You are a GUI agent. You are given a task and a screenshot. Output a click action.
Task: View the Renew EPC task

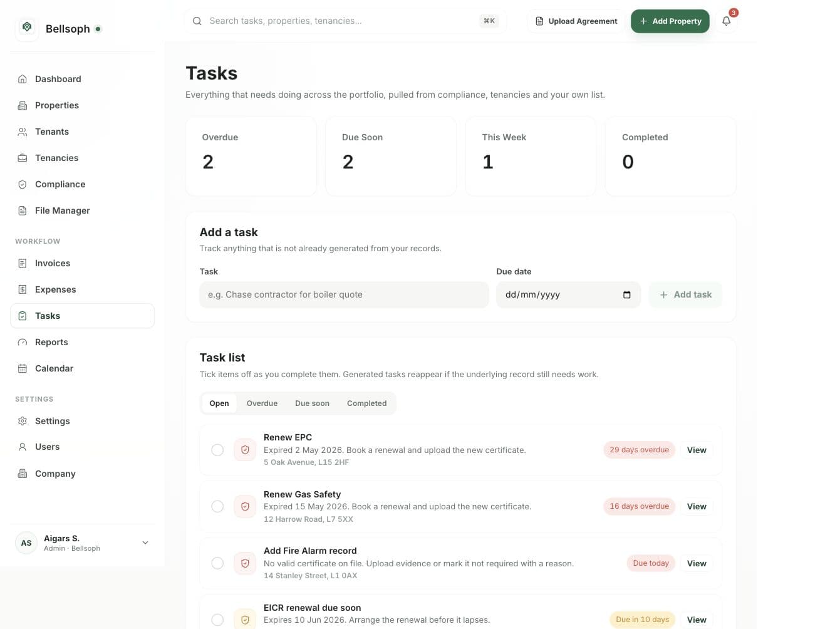point(697,450)
